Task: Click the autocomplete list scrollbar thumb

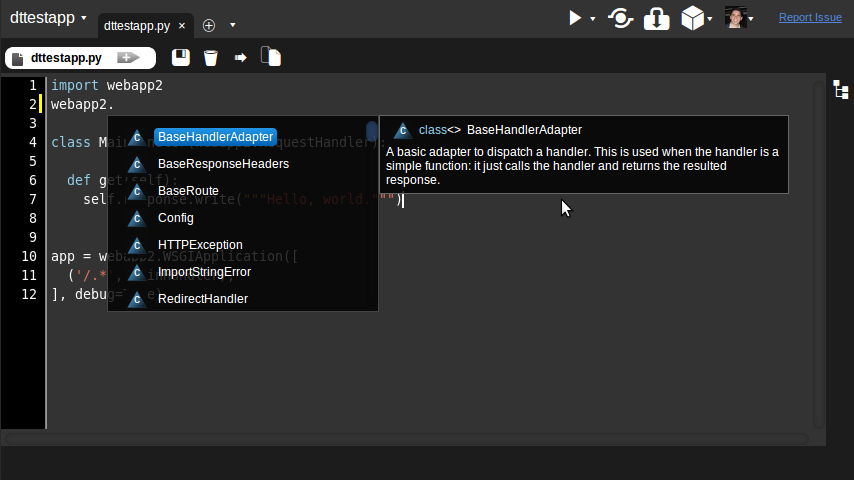Action: coord(371,131)
